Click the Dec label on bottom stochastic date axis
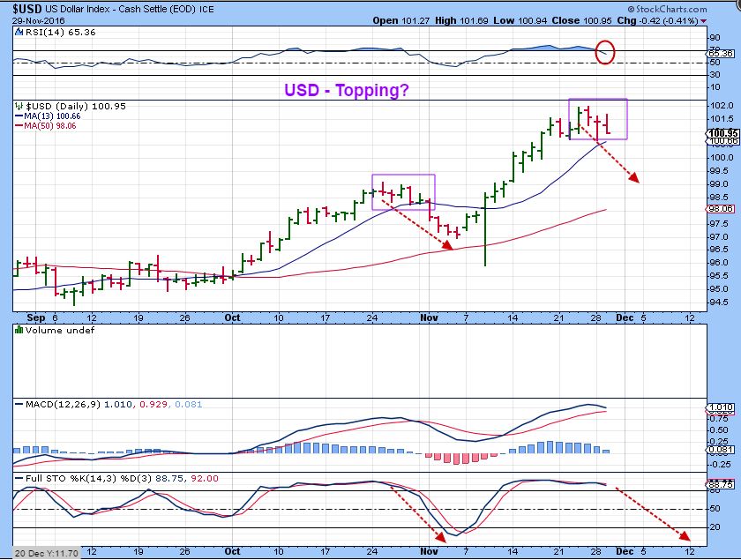Viewport: 741px width, 560px height. pos(625,551)
